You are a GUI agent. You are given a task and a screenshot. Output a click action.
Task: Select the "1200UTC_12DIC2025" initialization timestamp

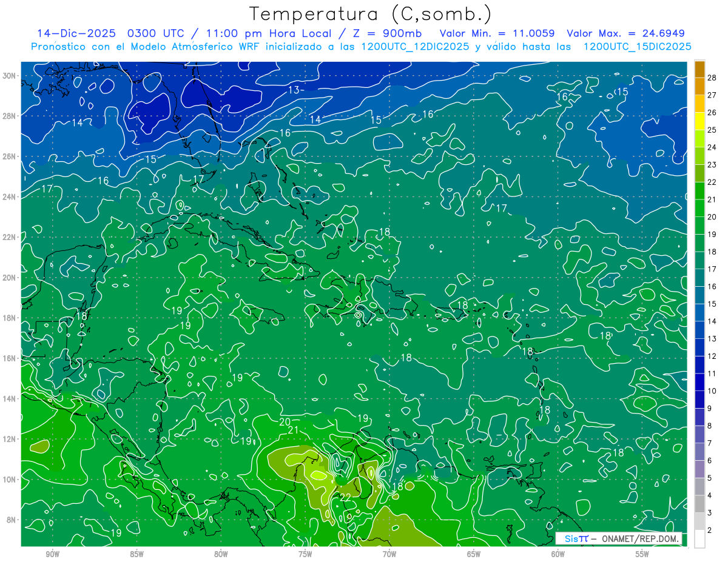click(416, 47)
